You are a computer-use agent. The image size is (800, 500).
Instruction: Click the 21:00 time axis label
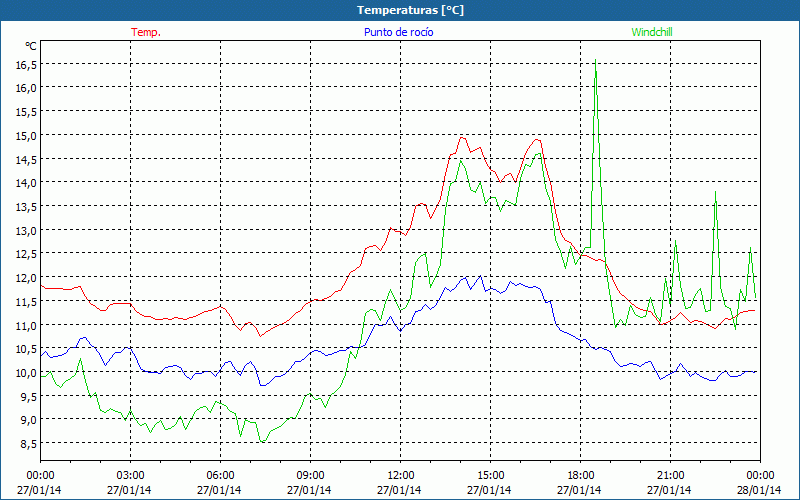[670, 476]
